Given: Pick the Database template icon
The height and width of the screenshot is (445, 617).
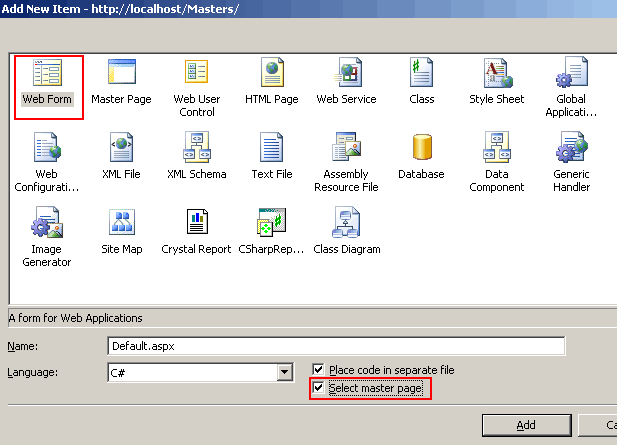Looking at the screenshot, I should 421,149.
